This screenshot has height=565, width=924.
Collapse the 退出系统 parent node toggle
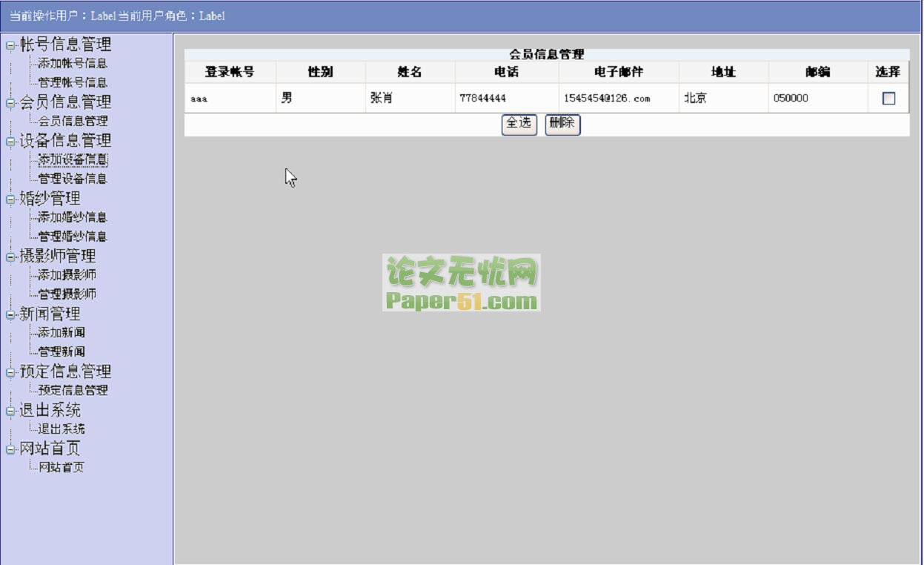click(10, 412)
